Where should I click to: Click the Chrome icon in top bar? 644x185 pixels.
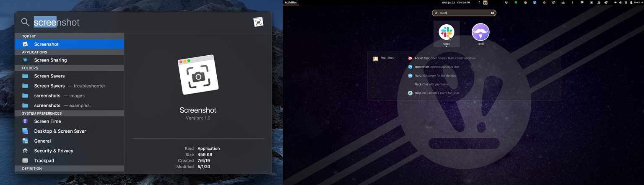pos(525,3)
